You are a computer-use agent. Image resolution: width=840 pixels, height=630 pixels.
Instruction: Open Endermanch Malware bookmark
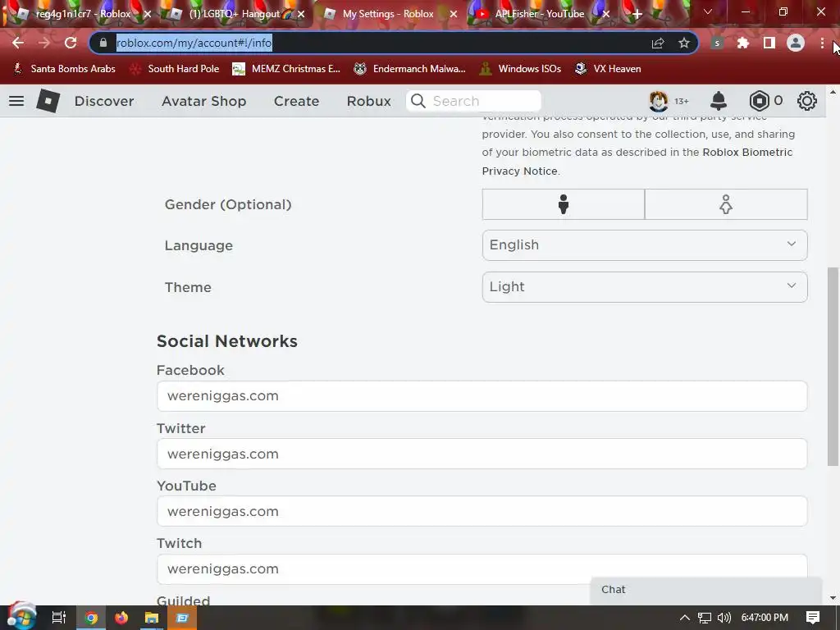410,69
